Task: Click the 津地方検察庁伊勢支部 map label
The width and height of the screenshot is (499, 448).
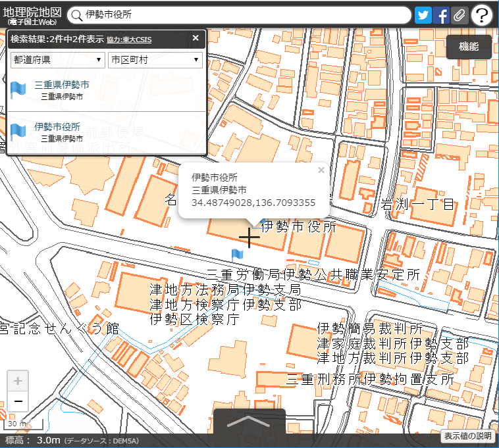Action: 225,305
